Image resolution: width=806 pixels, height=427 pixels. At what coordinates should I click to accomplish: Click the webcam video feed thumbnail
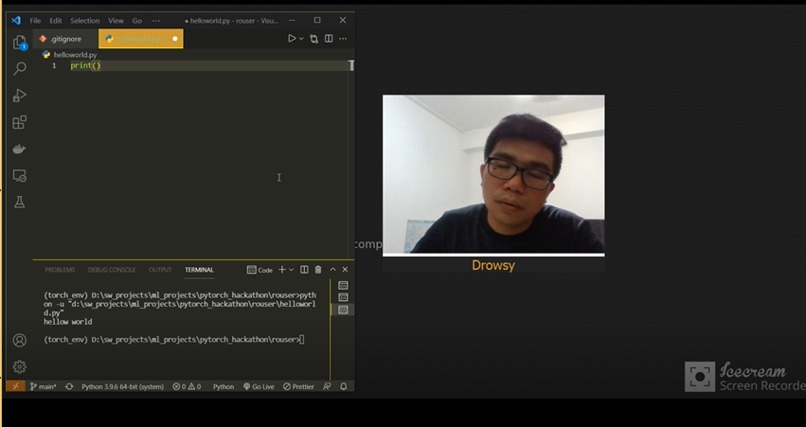(493, 175)
